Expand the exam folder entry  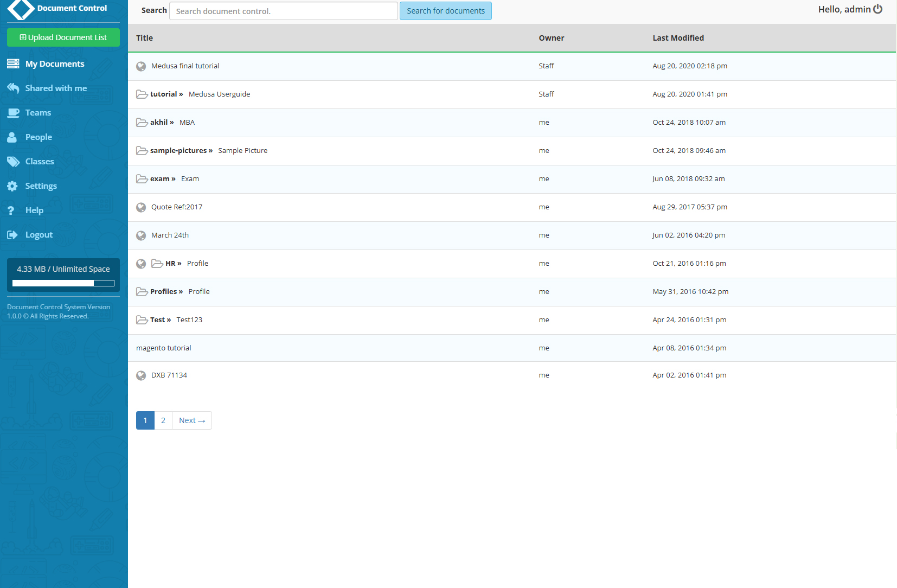162,178
